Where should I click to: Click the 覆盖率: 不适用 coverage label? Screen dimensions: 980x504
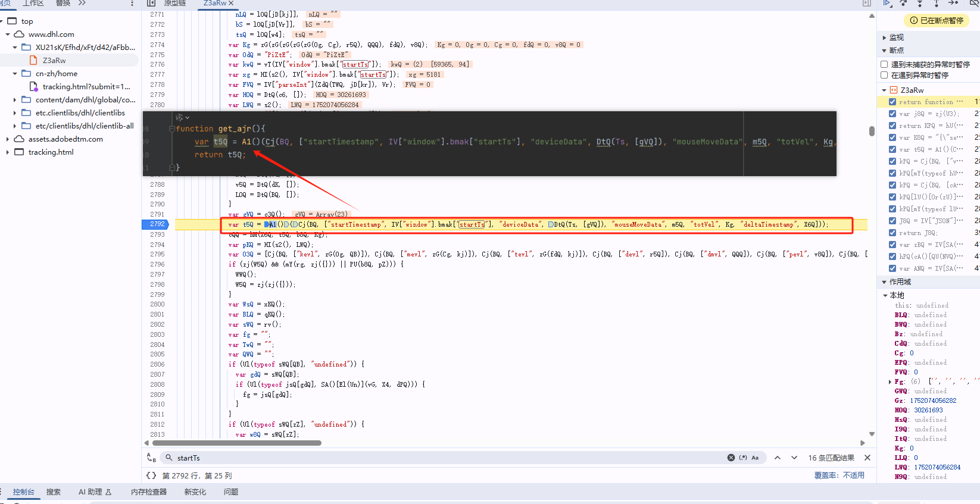pos(839,475)
